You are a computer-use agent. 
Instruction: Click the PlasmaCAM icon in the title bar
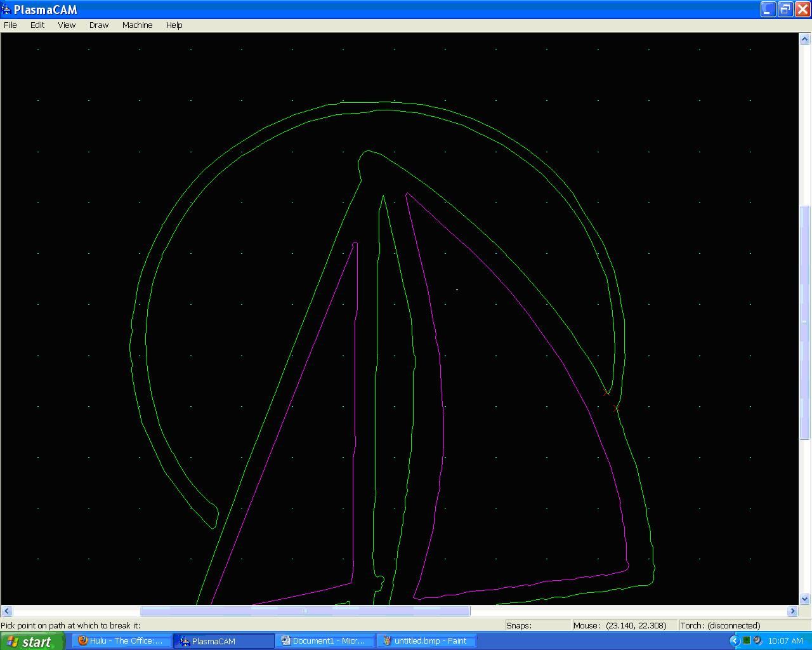click(x=6, y=10)
